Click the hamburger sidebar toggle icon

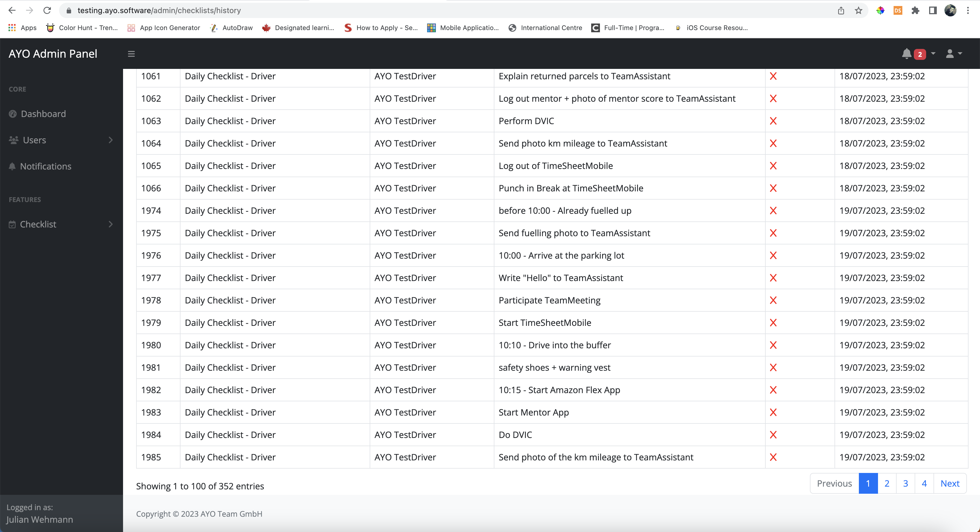(131, 54)
